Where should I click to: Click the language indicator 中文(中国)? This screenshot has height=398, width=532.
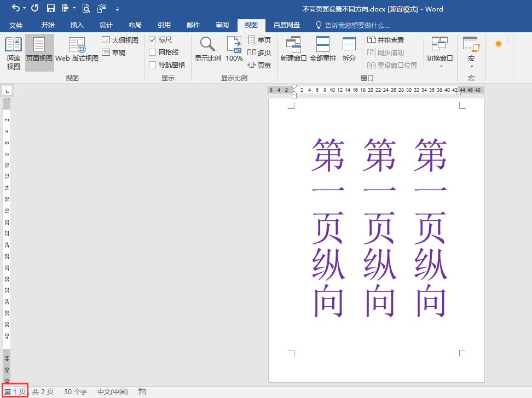click(x=113, y=392)
